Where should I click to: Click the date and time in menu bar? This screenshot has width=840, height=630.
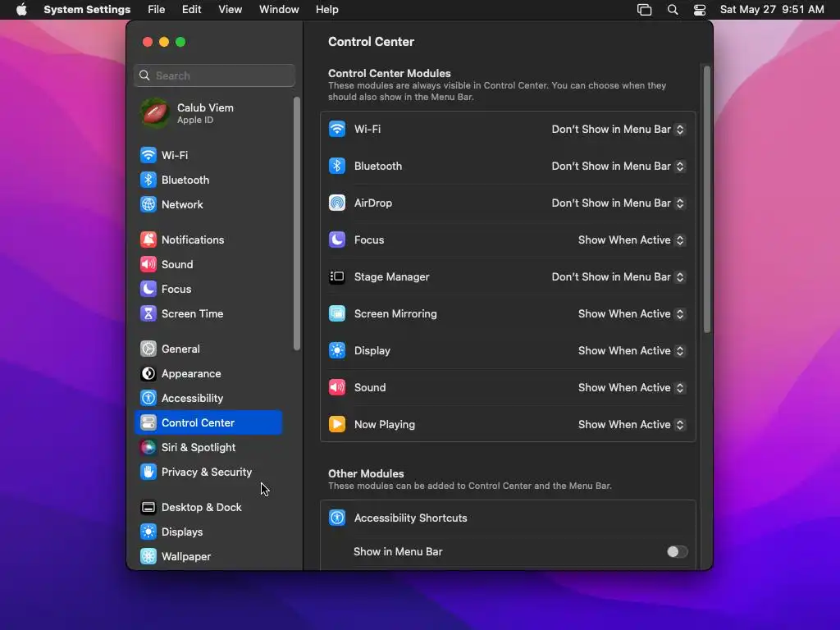[x=772, y=10]
